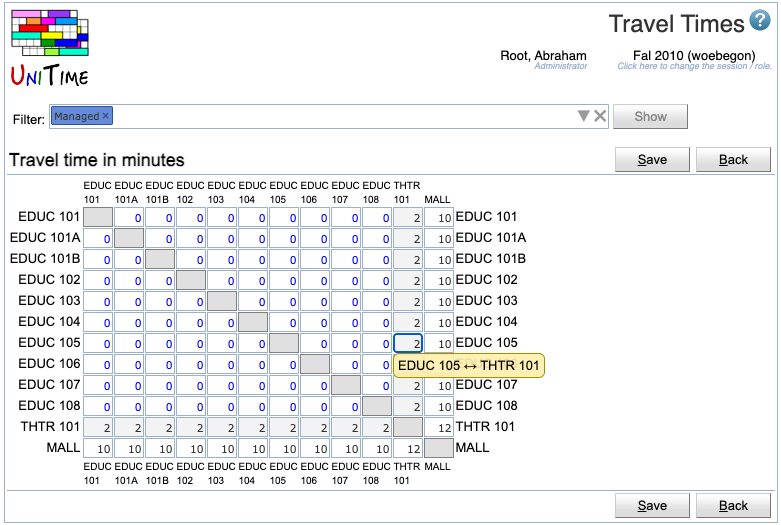Viewport: 781px width, 525px height.
Task: Click the EDUC 101 left row label
Action: coord(49,217)
